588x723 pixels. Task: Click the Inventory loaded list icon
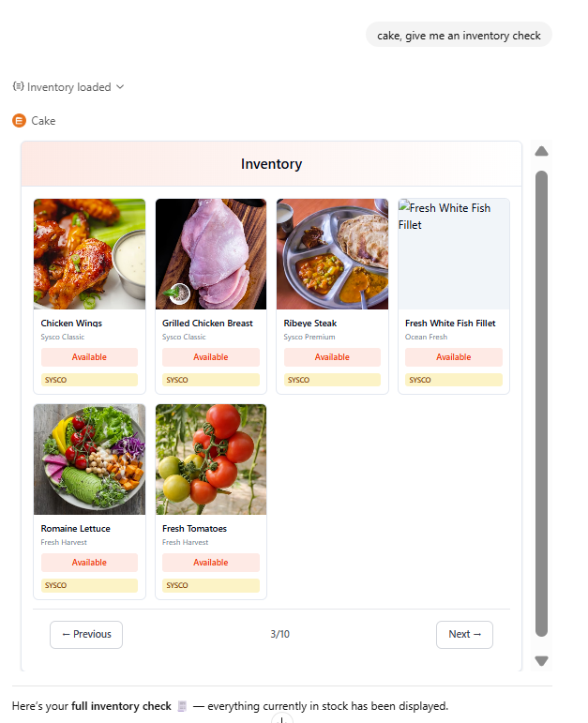point(18,87)
